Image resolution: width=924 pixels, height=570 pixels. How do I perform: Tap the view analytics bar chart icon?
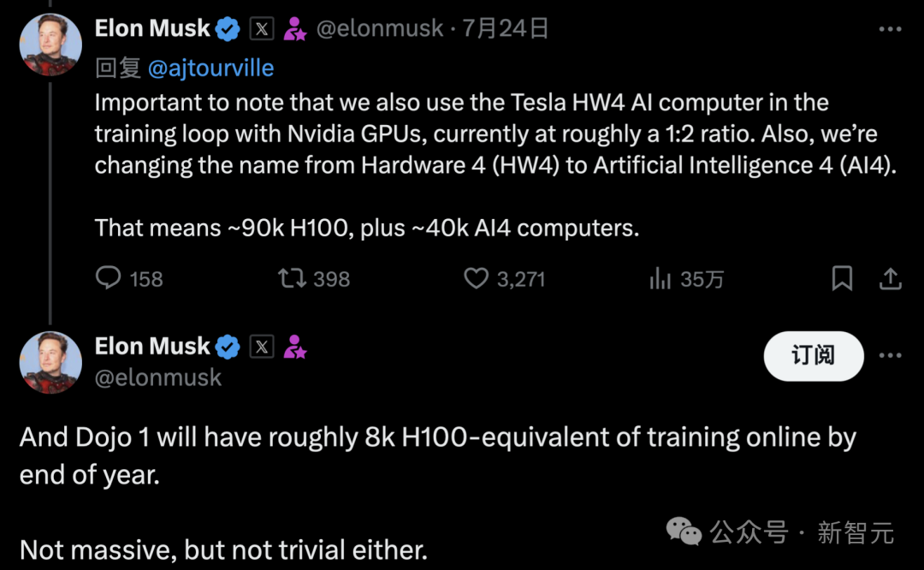coord(661,278)
